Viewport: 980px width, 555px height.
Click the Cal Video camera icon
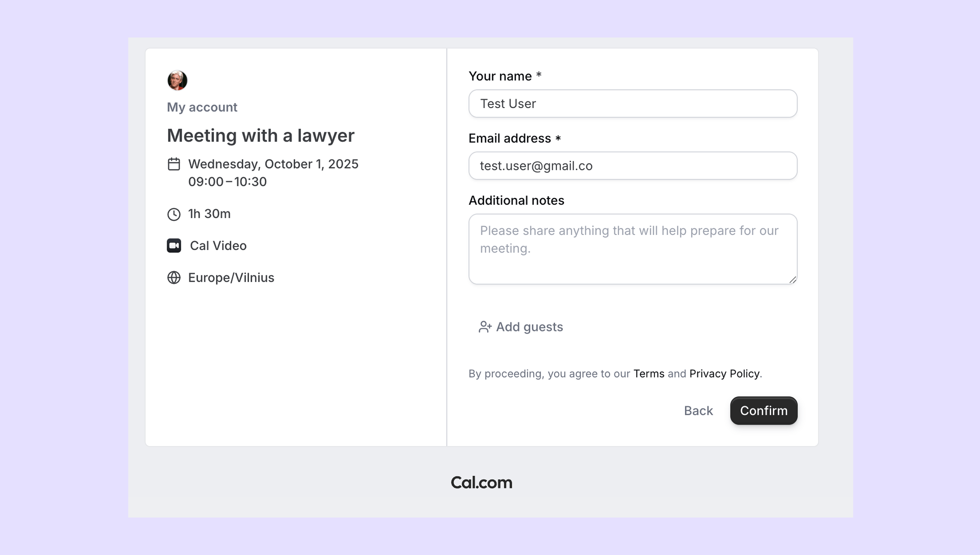pyautogui.click(x=174, y=245)
